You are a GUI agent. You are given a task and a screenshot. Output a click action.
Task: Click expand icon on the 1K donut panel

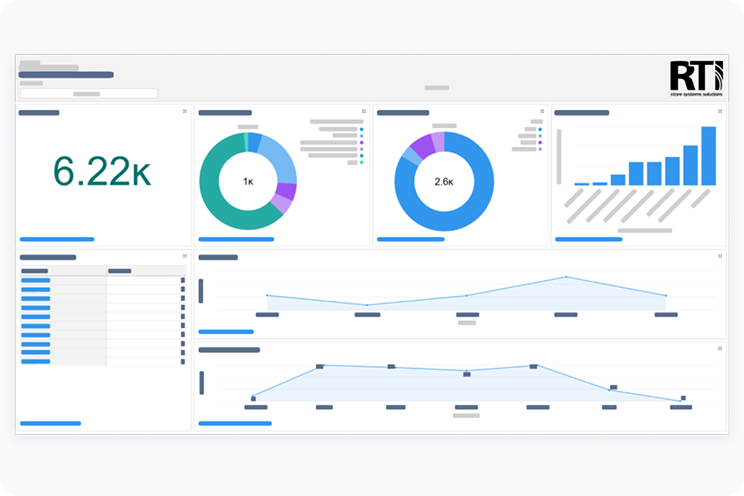pos(363,111)
